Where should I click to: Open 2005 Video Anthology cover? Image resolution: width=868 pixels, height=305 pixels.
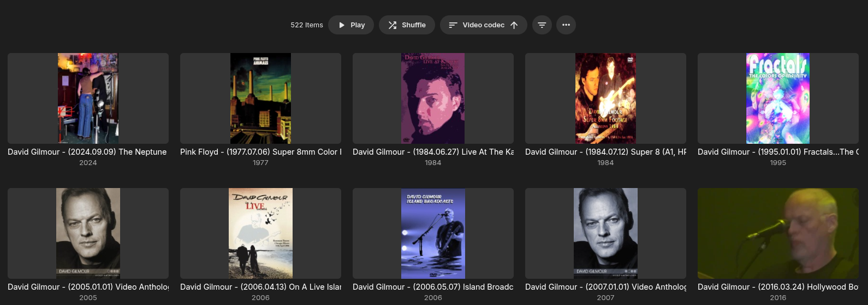[x=88, y=233]
